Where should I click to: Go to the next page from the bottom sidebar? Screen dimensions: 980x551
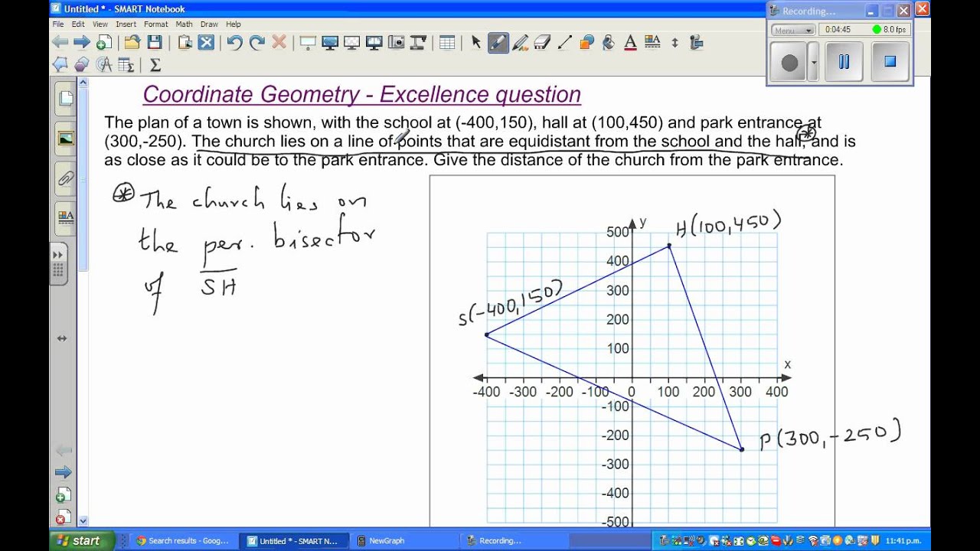(64, 472)
